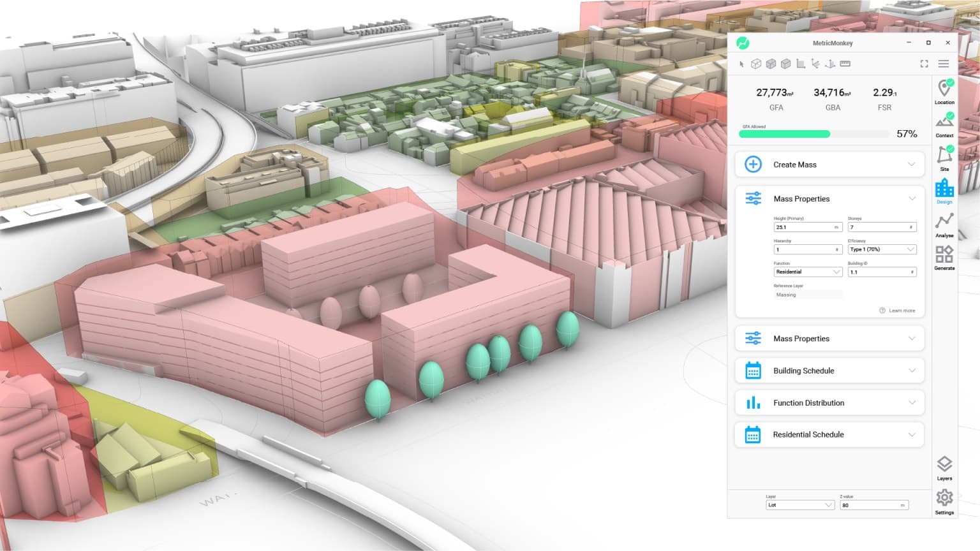
Task: Click the fullscreen expand icon
Action: (x=924, y=64)
